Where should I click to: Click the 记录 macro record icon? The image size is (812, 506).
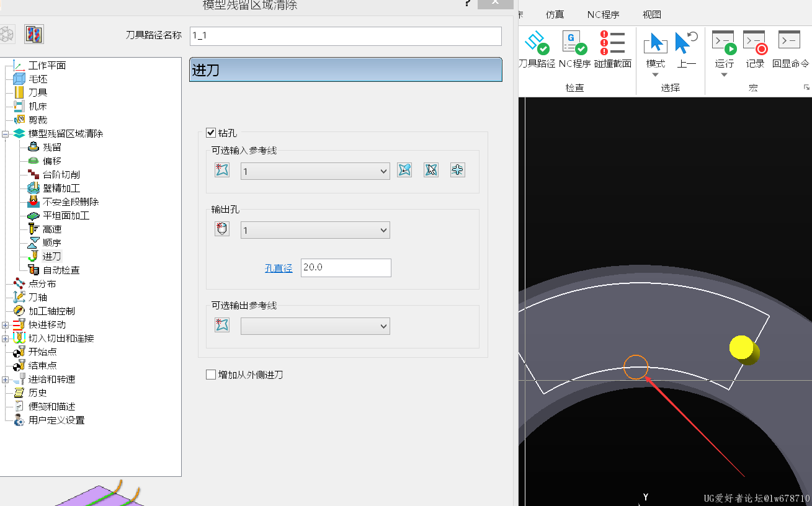[x=755, y=42]
